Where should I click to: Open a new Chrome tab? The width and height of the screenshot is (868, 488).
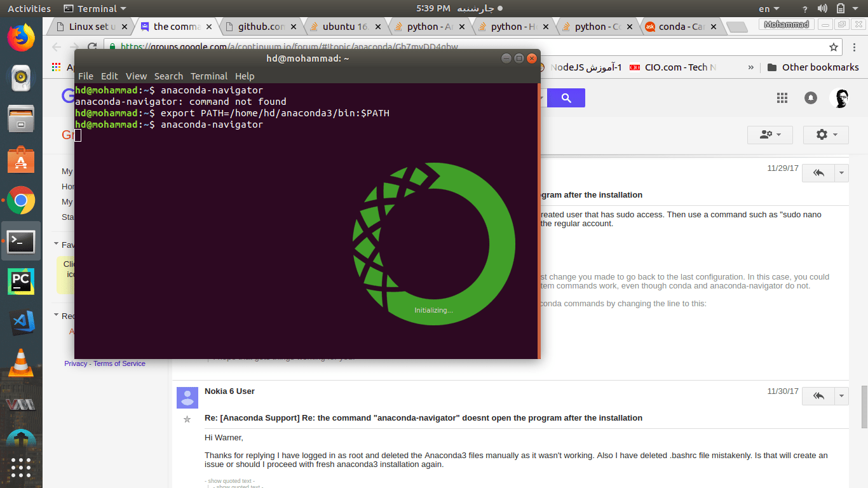(736, 27)
